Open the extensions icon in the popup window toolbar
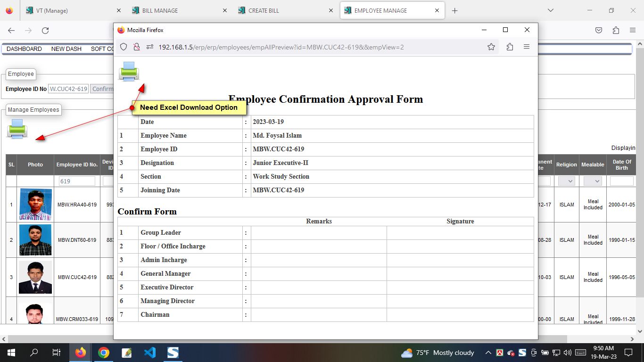The image size is (644, 362). pos(510,47)
